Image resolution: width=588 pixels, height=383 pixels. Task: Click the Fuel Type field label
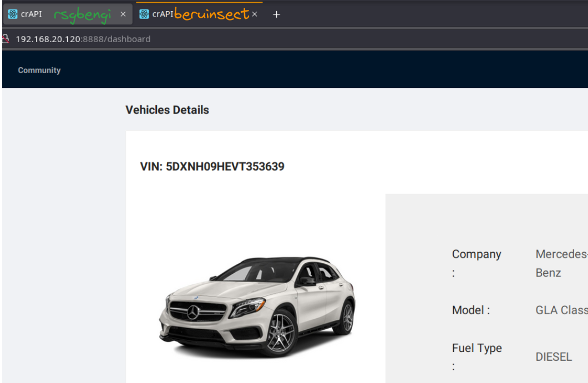(x=477, y=348)
